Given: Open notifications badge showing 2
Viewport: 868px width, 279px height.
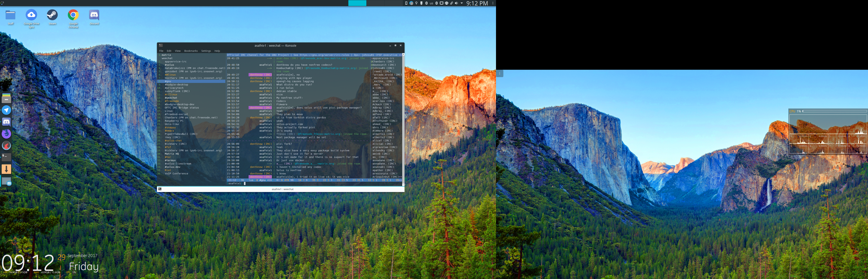Looking at the screenshot, I should [x=411, y=3].
